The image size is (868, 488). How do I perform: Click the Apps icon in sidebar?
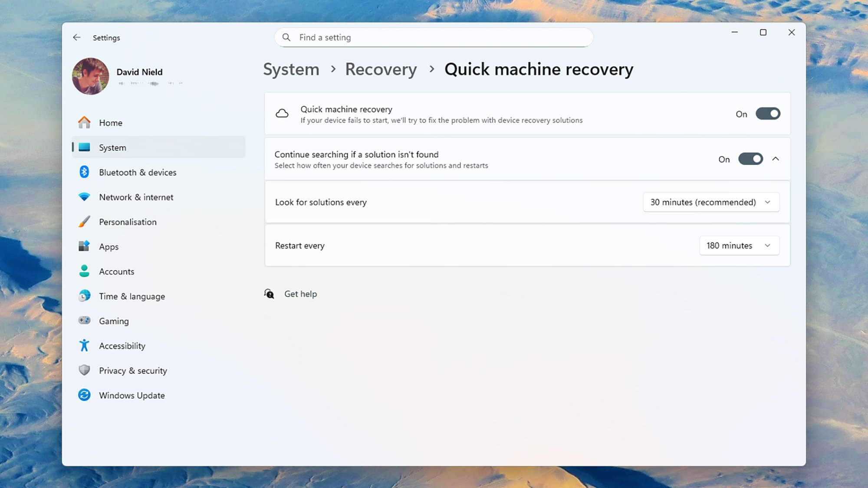(x=84, y=246)
